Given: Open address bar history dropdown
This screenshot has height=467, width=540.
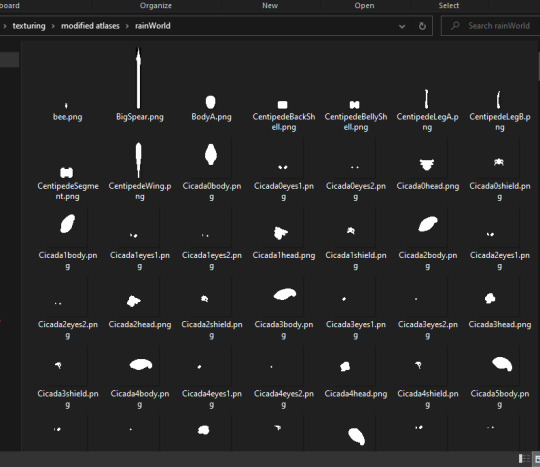Looking at the screenshot, I should pyautogui.click(x=402, y=26).
